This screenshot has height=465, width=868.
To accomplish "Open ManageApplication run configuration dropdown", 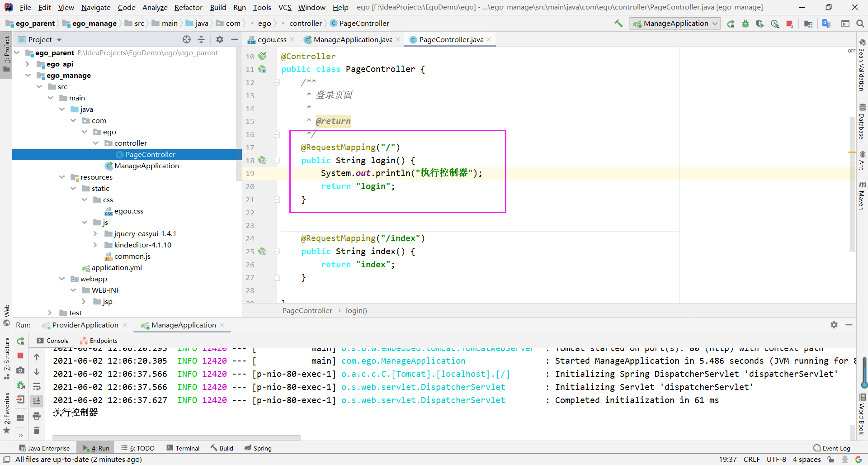I will [x=675, y=24].
